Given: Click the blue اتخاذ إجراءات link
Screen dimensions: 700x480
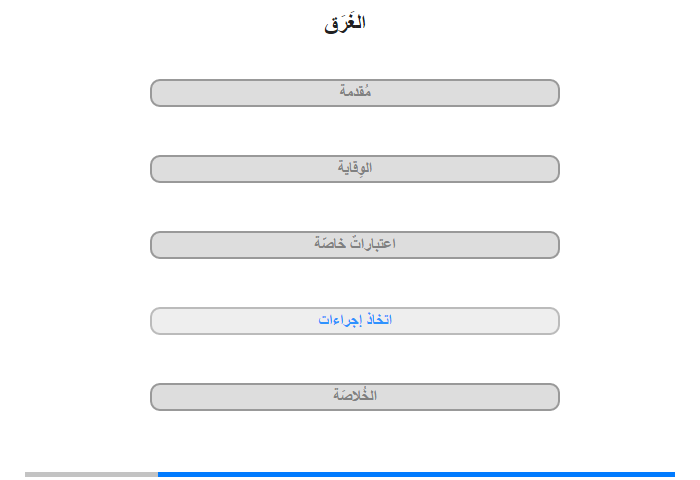Looking at the screenshot, I should pyautogui.click(x=354, y=320).
